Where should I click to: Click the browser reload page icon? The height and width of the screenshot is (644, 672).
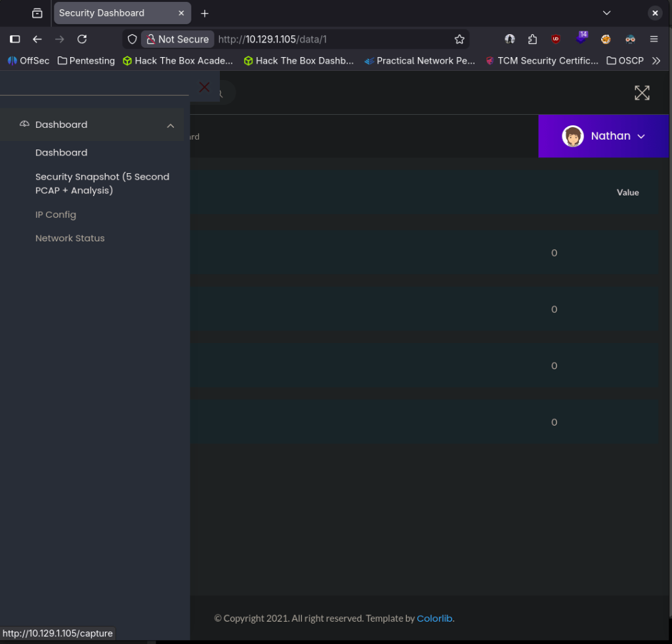pos(82,39)
